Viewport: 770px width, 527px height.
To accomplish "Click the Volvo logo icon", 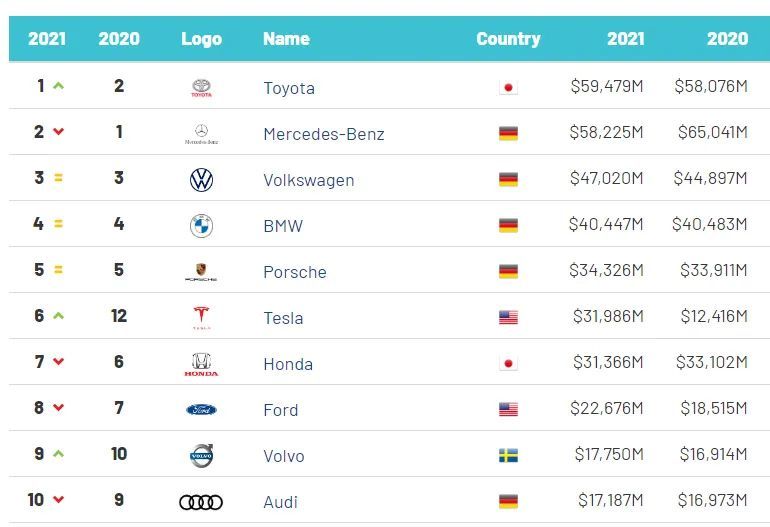I will pos(201,456).
